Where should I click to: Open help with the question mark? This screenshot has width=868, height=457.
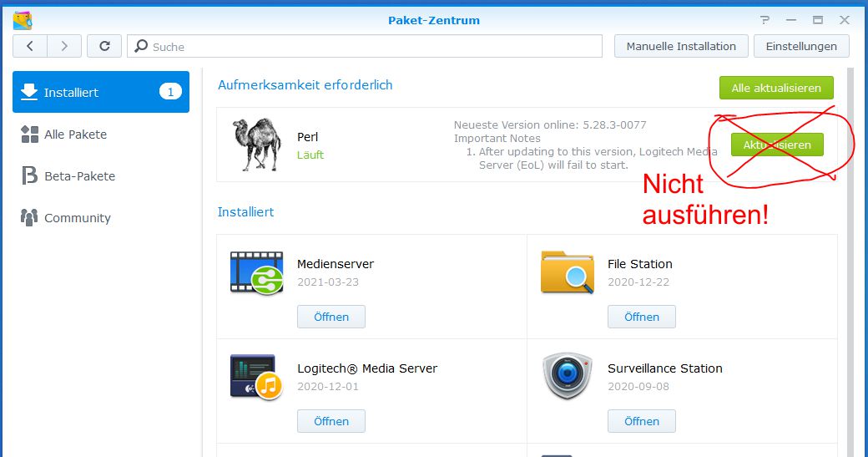click(765, 20)
